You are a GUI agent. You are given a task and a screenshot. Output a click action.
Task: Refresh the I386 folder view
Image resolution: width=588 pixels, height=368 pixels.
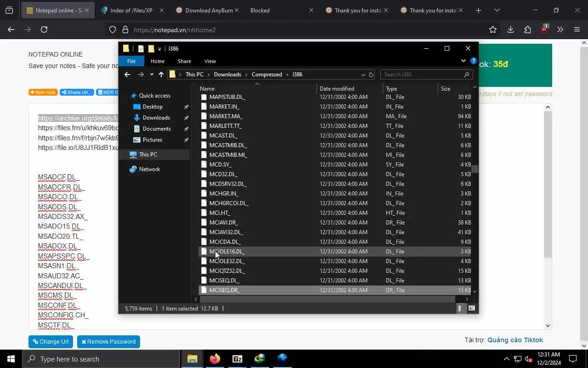[x=371, y=75]
